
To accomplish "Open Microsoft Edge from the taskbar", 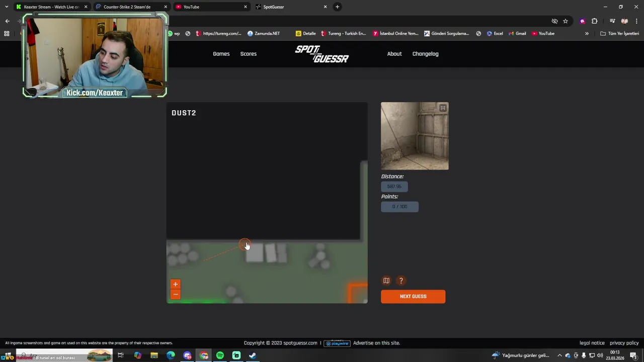I will (x=171, y=355).
